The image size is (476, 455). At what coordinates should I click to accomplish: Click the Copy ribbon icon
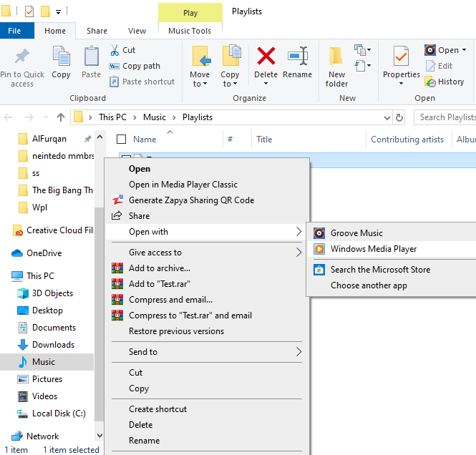pos(61,56)
